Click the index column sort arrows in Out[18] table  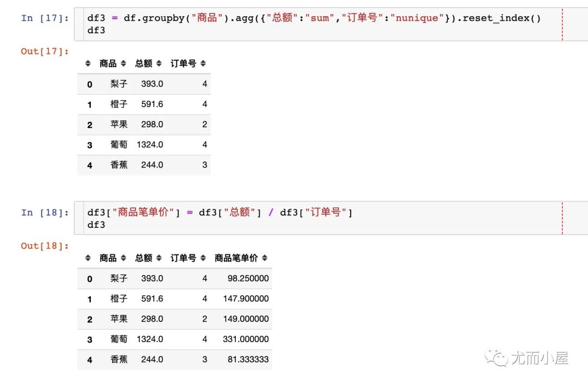[x=88, y=258]
